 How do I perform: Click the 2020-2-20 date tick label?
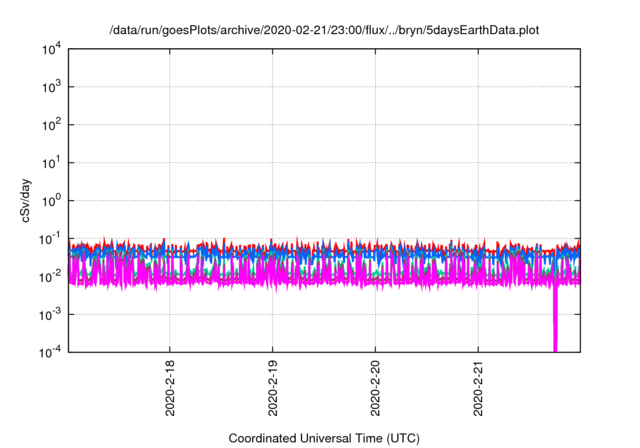[376, 388]
